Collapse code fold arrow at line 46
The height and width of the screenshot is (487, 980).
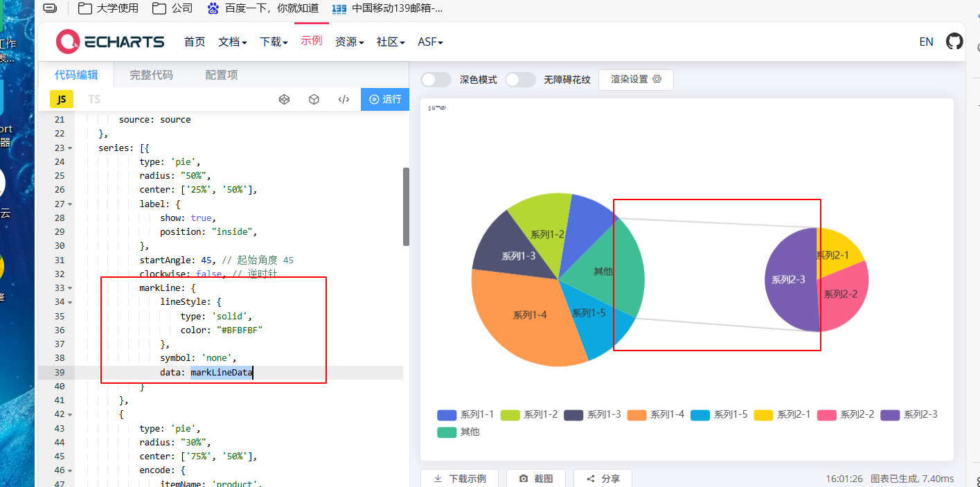(x=70, y=470)
